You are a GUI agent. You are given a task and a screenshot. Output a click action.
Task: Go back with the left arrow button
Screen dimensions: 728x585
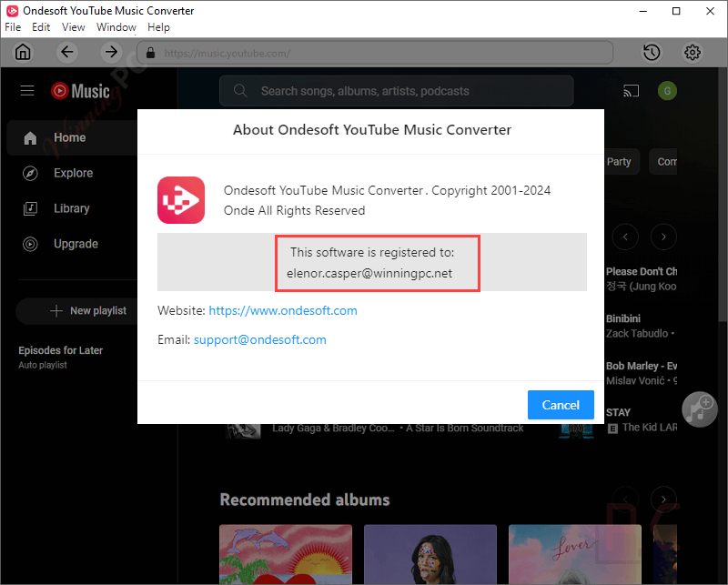pyautogui.click(x=67, y=52)
